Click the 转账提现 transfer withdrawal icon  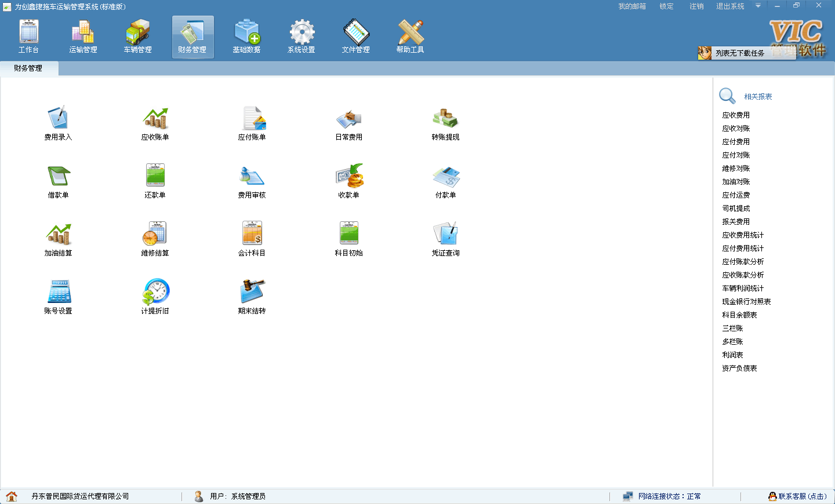tap(445, 118)
